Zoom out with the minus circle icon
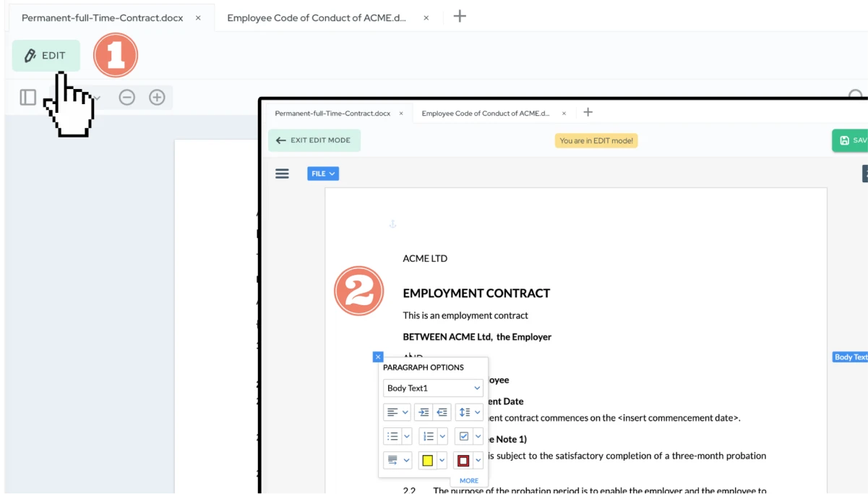868x494 pixels. coord(127,97)
